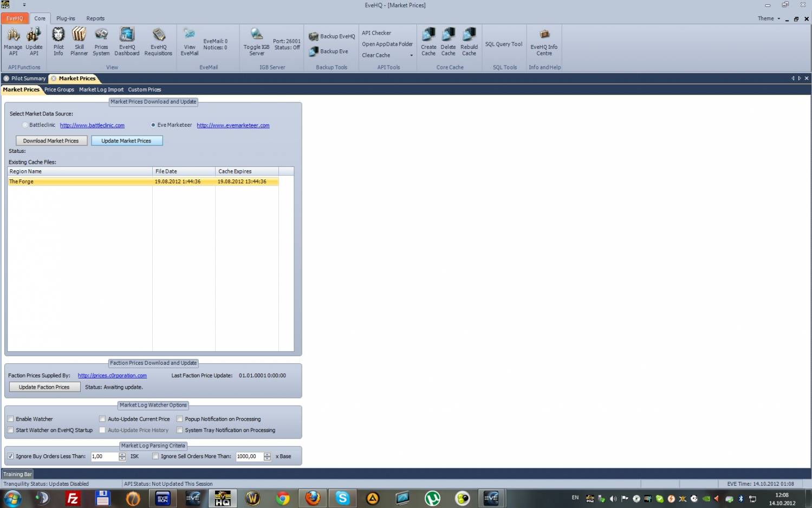Open Manage API in the ribbon
Screen dimensions: 812x508
tap(13, 42)
